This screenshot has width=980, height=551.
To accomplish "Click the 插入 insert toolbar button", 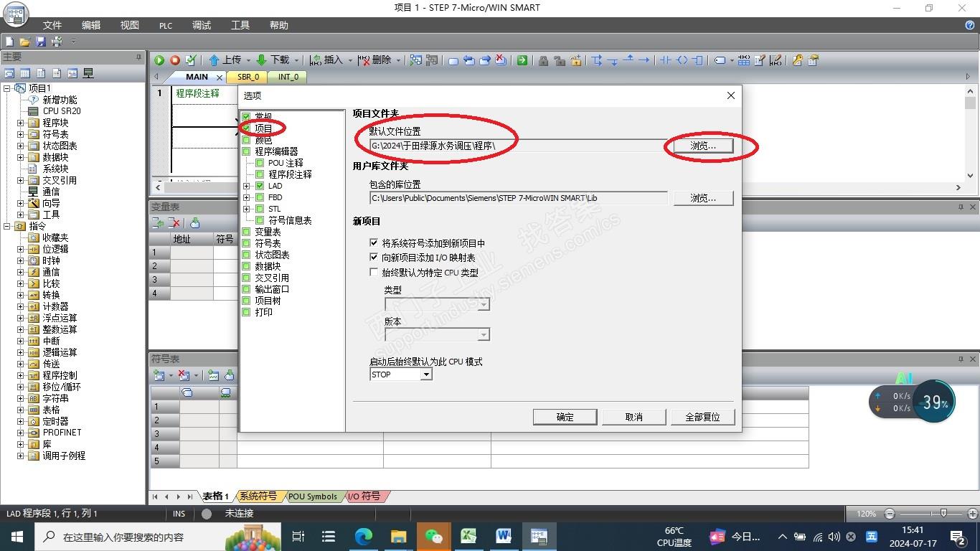I will [326, 60].
